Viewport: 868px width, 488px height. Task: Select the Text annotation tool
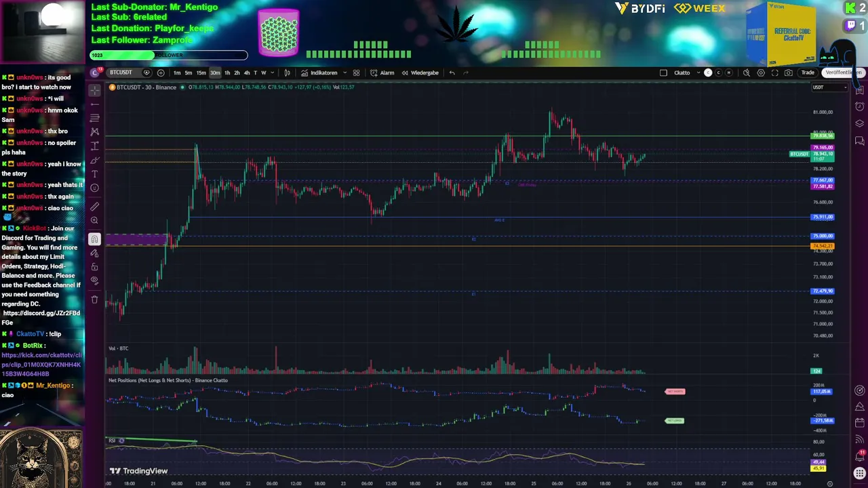95,174
